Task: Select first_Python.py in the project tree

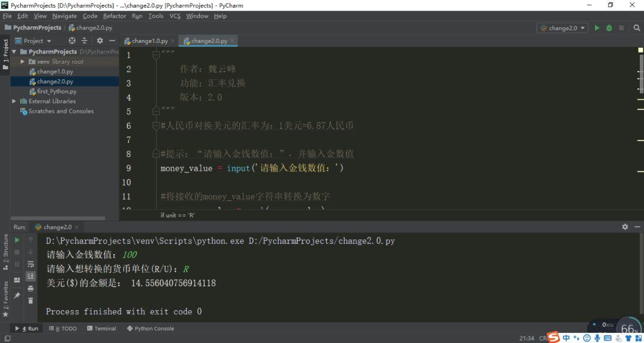Action: click(x=57, y=91)
